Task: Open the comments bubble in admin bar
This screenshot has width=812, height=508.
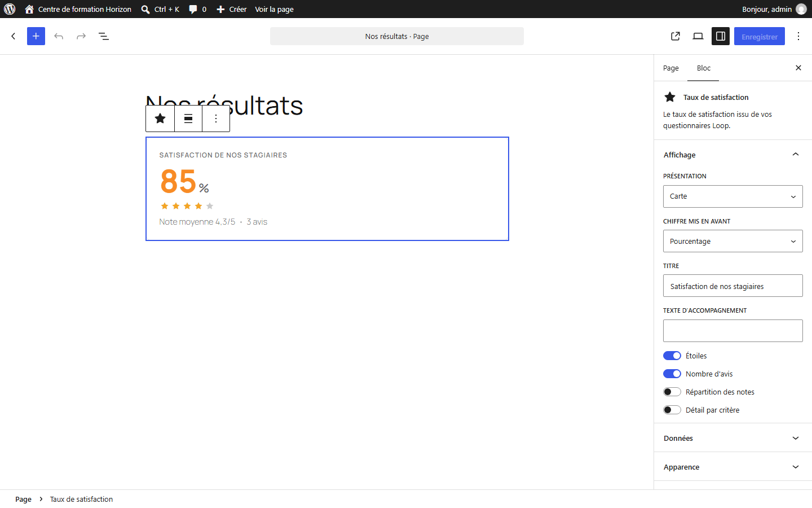Action: coord(197,9)
